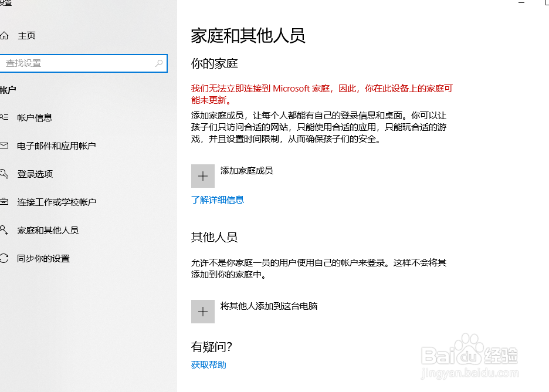This screenshot has height=392, width=549.
Task: Click the red Microsoft 家庭 connection warning
Action: click(x=322, y=94)
